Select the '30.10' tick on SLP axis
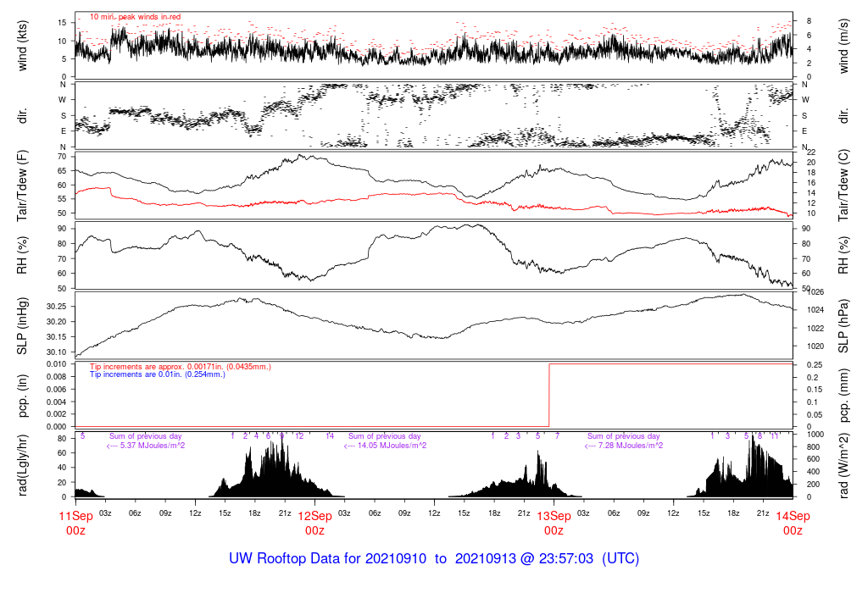The image size is (868, 593). click(x=57, y=352)
